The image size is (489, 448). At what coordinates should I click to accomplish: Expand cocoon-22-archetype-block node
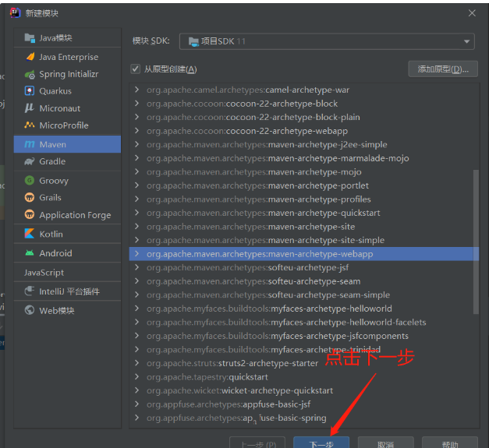(136, 104)
